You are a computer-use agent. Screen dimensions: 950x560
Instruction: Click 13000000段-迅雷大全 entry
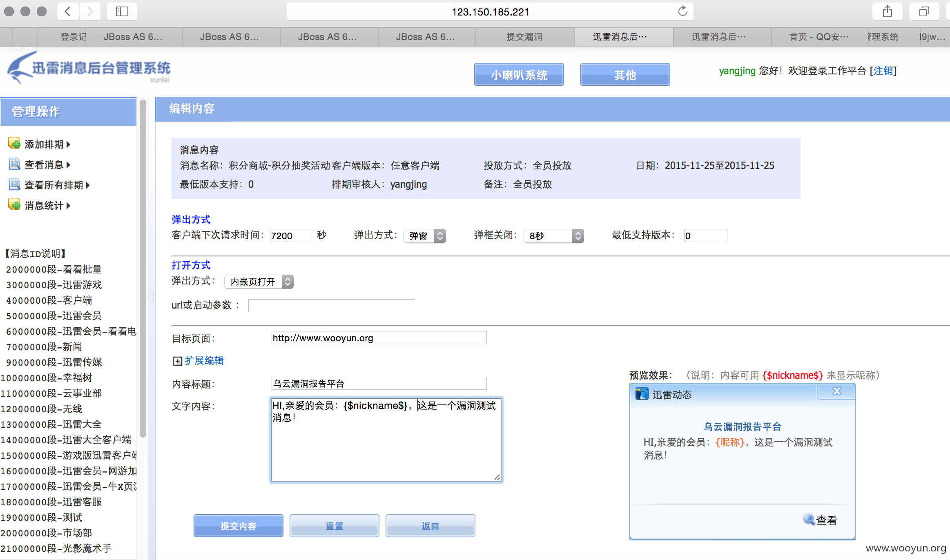coord(51,424)
